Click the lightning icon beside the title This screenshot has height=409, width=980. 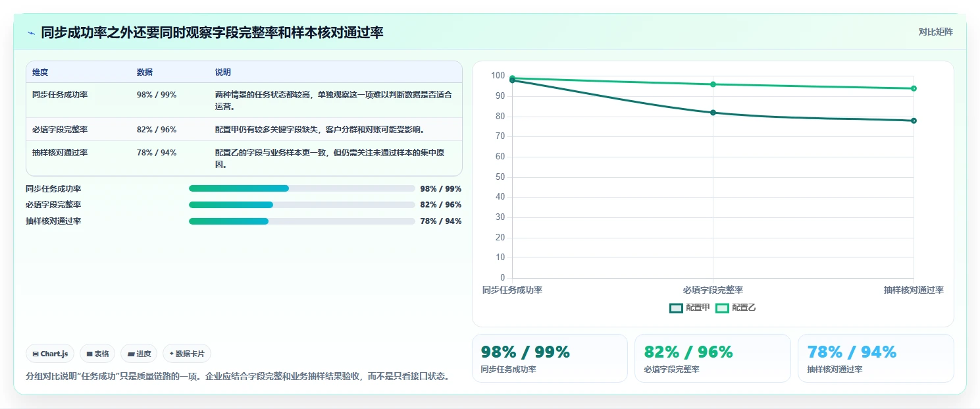(31, 33)
